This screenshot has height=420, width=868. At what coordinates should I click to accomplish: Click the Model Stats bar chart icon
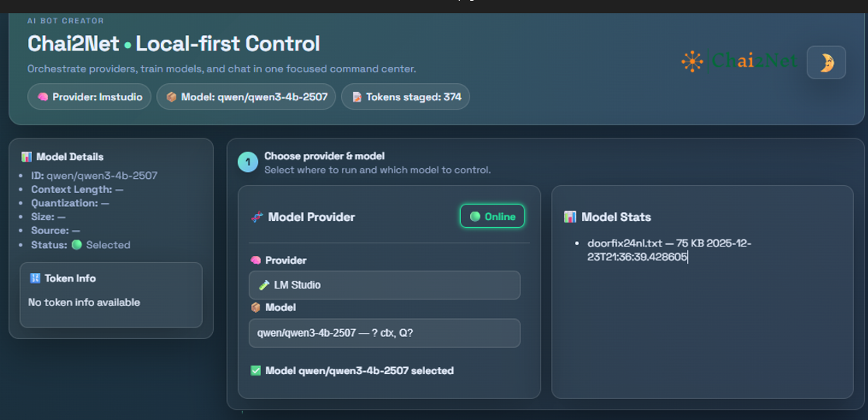(x=570, y=217)
